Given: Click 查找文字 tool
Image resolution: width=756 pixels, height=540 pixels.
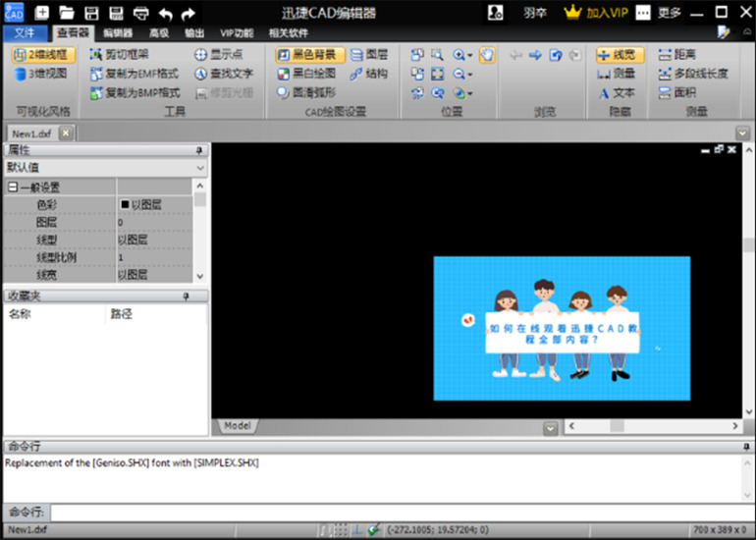Looking at the screenshot, I should (x=224, y=74).
